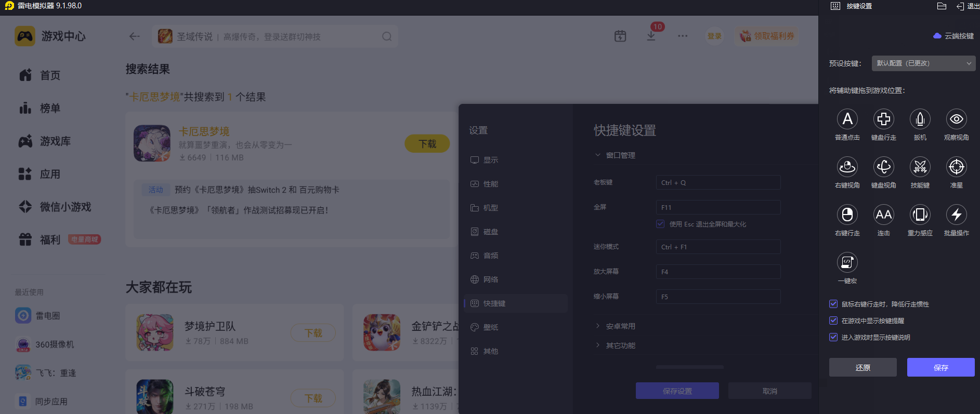The image size is (980, 414).
Task: Click 取消 in the settings dialog
Action: [x=770, y=391]
